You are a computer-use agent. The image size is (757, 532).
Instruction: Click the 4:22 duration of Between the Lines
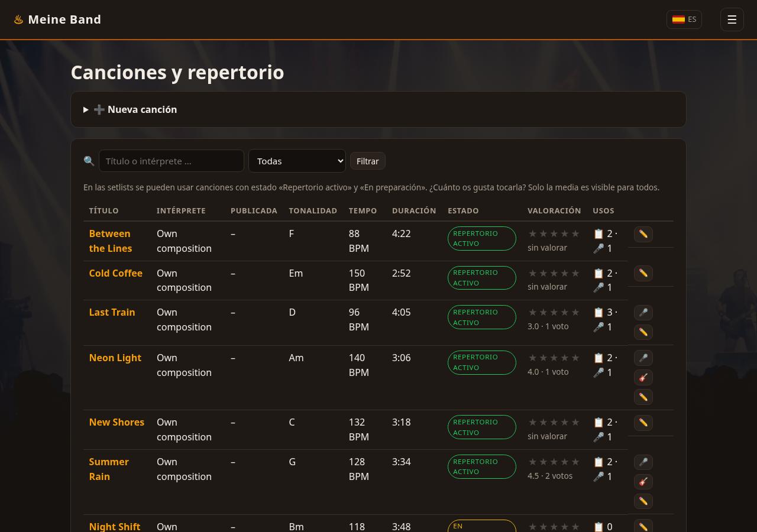tap(401, 233)
